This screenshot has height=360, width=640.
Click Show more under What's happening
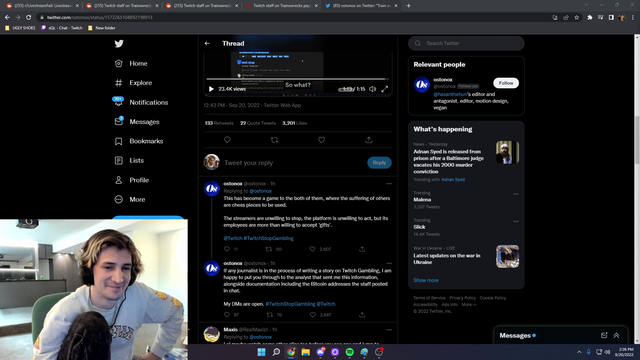(x=426, y=280)
